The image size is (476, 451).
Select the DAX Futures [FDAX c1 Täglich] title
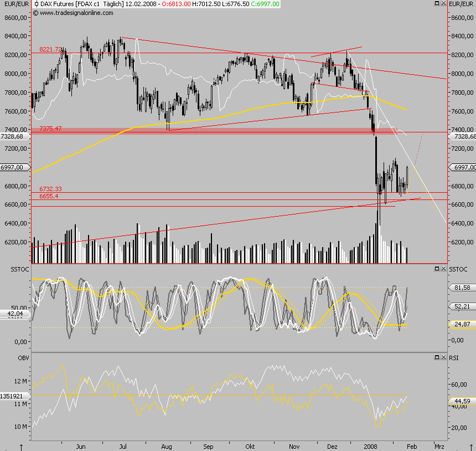82,4
